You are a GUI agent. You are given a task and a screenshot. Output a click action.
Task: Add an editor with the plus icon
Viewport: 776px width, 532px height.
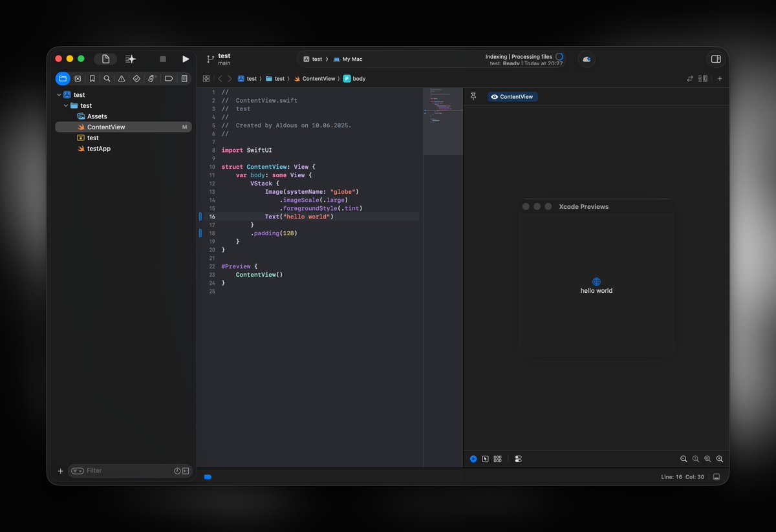point(720,78)
